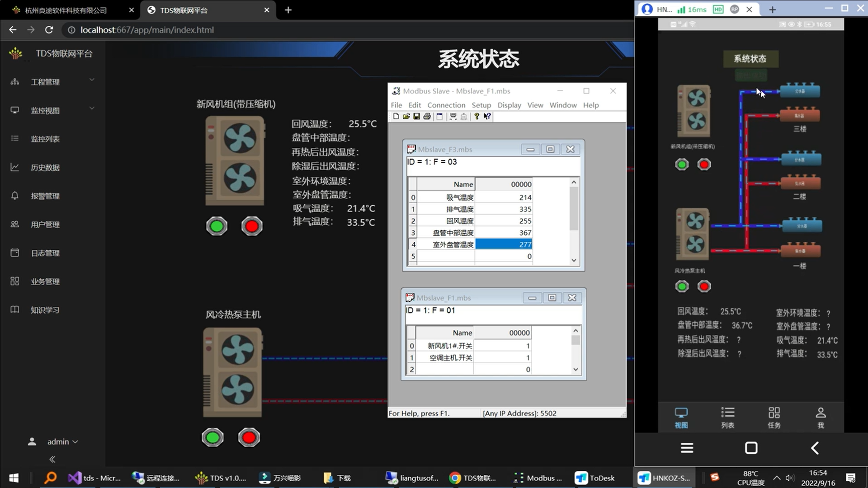
Task: Click the Save disk icon in Modbus toolbar
Action: point(416,116)
